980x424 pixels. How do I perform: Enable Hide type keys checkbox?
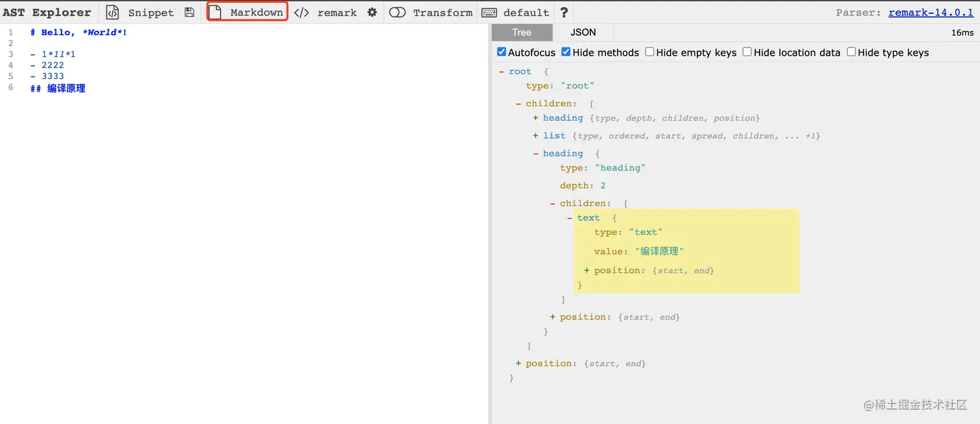point(852,52)
